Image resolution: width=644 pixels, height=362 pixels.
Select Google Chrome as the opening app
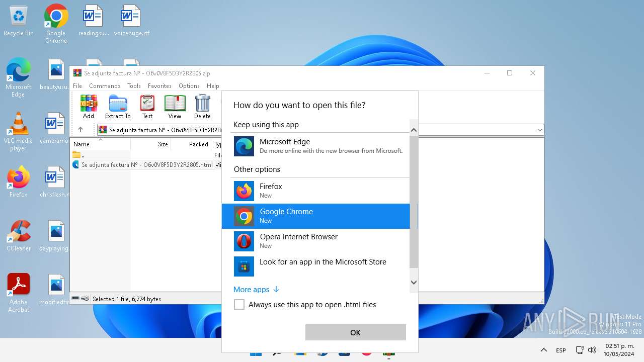[x=316, y=216]
